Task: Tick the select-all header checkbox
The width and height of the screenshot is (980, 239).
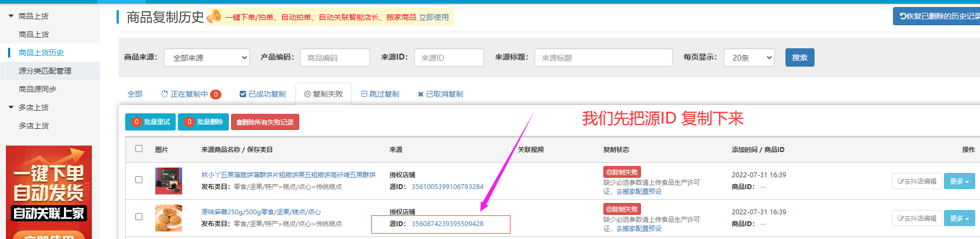Action: (x=139, y=149)
